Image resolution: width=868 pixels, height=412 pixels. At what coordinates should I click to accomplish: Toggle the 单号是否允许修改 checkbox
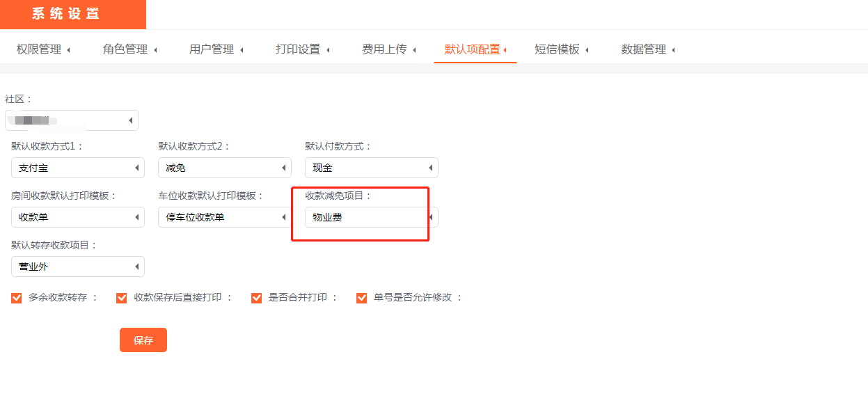pos(361,298)
